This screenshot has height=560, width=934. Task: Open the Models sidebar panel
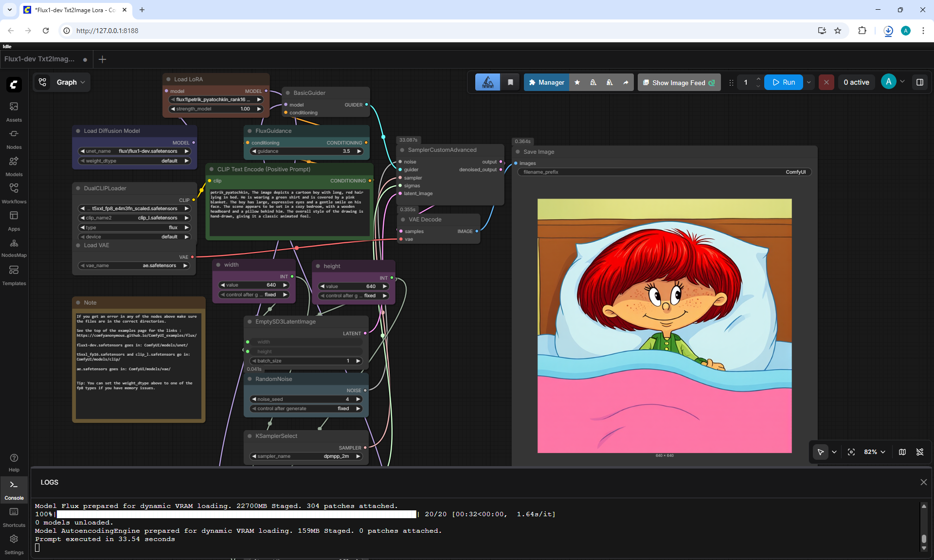(x=14, y=166)
